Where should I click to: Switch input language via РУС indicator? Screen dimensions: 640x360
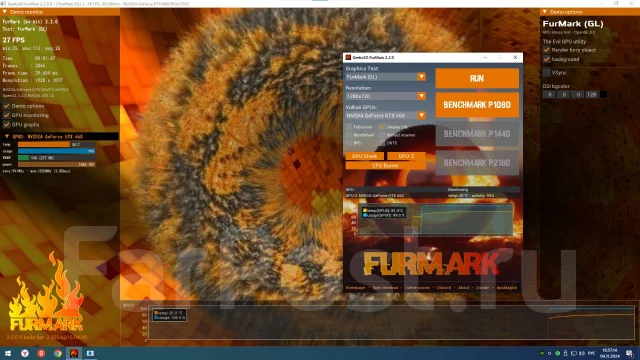pos(591,353)
